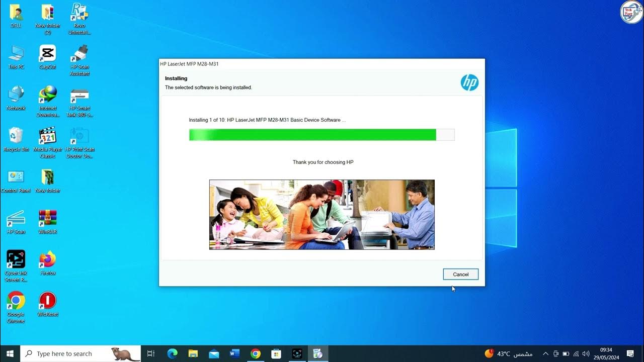Select the Network desktop icon
644x362 pixels.
pos(16,98)
